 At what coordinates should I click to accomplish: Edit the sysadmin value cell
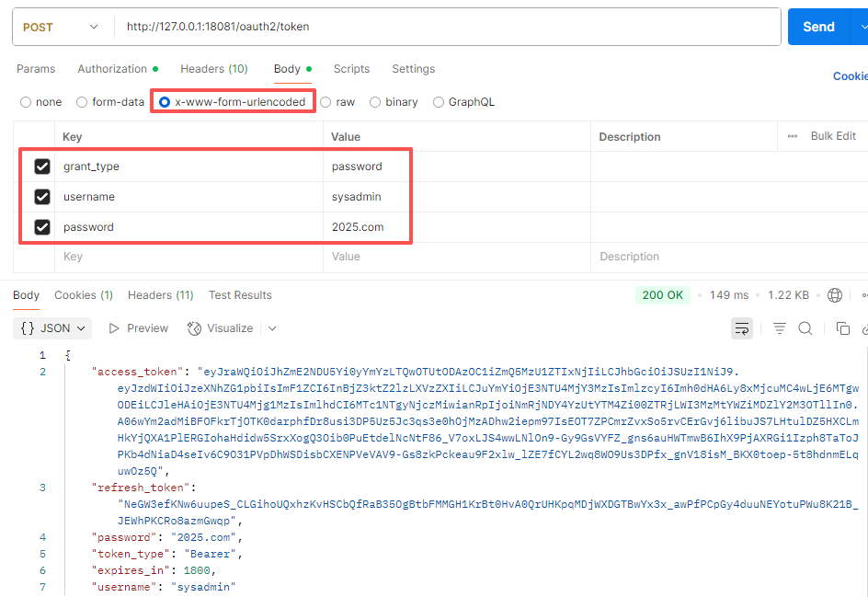click(457, 197)
